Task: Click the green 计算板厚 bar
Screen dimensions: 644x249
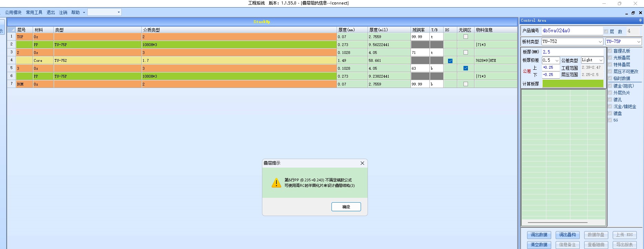Action: point(573,83)
